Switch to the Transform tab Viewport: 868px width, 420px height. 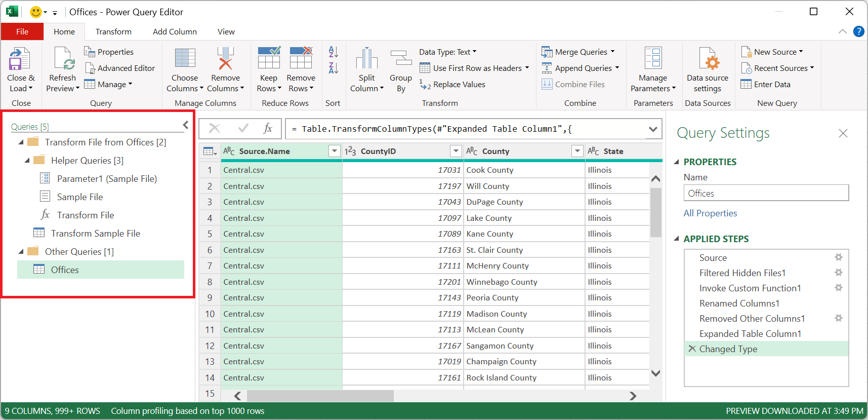click(113, 31)
